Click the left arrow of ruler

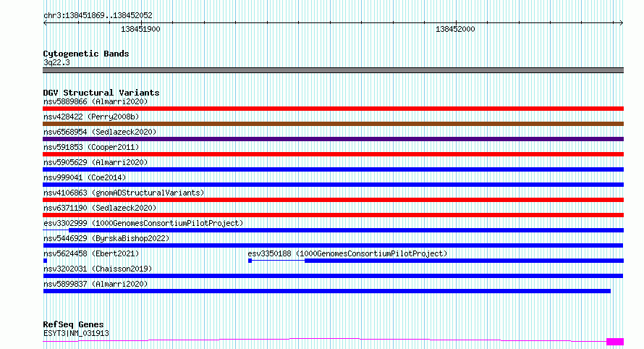coord(45,23)
